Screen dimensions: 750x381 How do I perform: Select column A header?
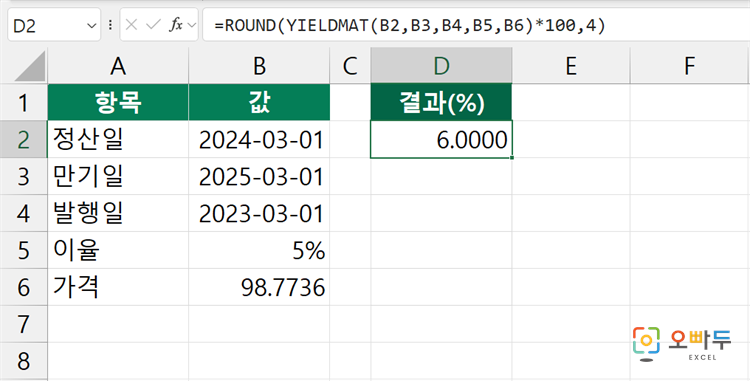tap(118, 66)
